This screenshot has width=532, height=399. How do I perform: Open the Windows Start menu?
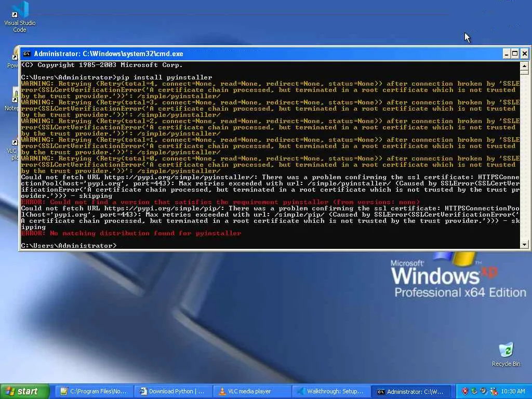pyautogui.click(x=25, y=391)
